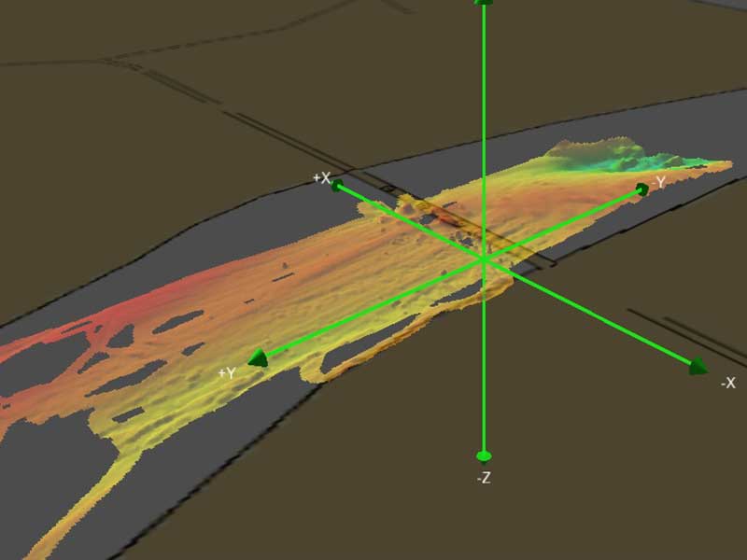Click the -Y axis arrowhead handle
Image resolution: width=747 pixels, height=560 pixels.
click(x=642, y=189)
